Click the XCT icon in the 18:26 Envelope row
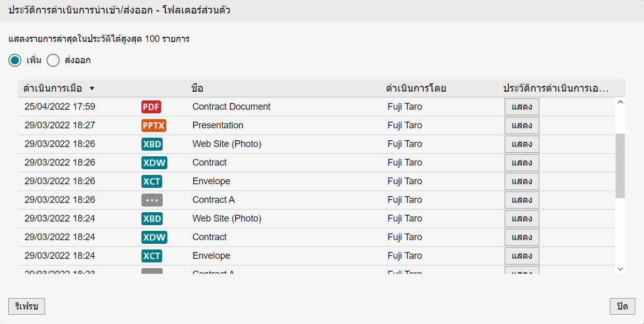The width and height of the screenshot is (644, 324). (151, 182)
